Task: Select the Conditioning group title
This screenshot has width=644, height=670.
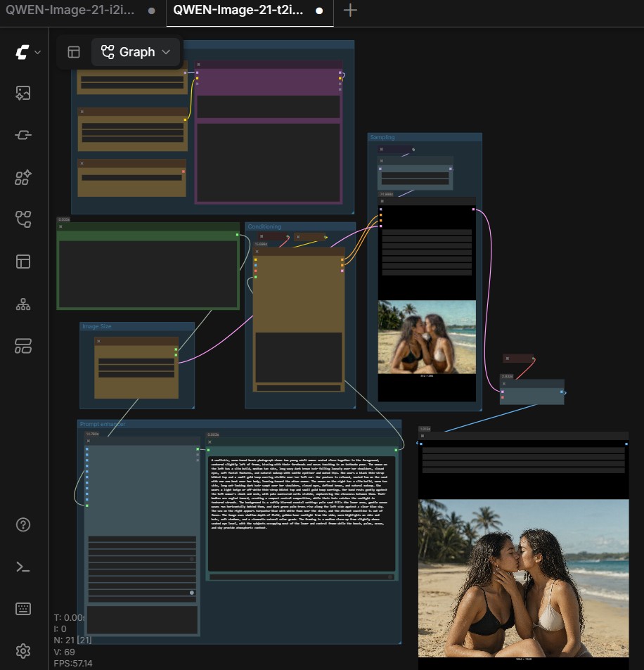Action: tap(264, 226)
